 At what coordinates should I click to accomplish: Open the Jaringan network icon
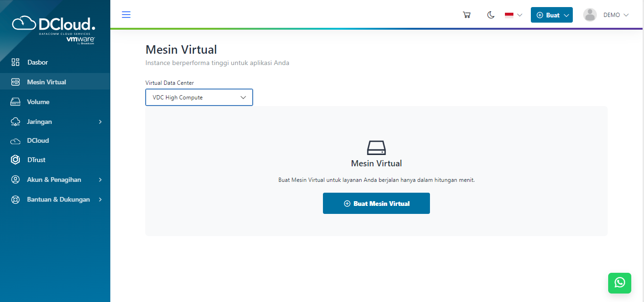coord(15,121)
